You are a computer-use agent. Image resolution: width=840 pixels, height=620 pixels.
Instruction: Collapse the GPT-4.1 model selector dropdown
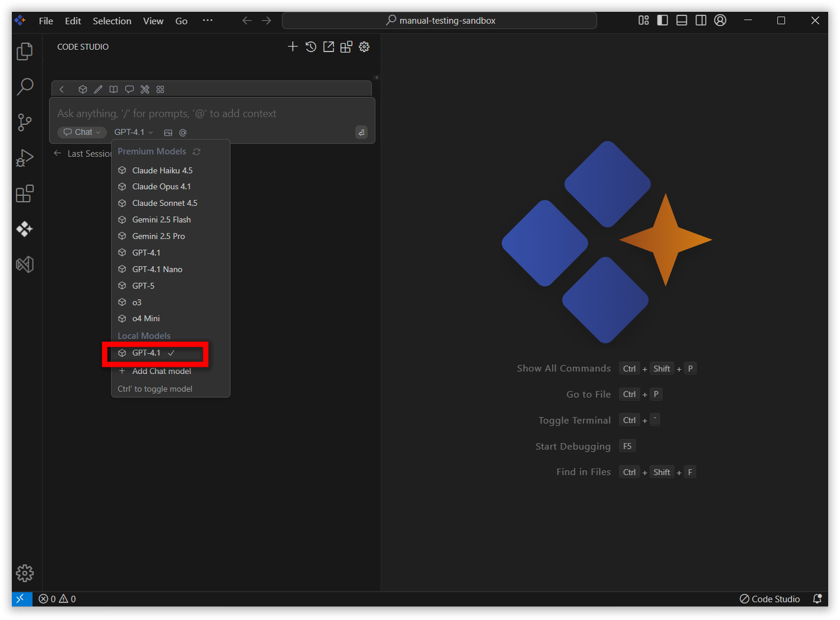pos(134,132)
